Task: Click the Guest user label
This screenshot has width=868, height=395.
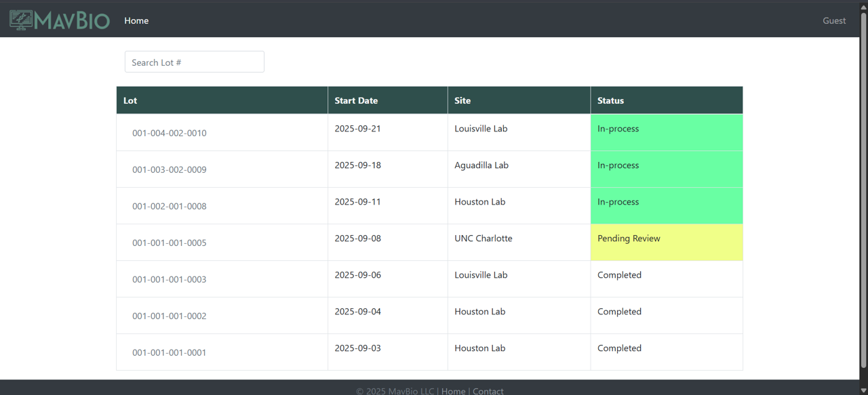Action: click(834, 20)
